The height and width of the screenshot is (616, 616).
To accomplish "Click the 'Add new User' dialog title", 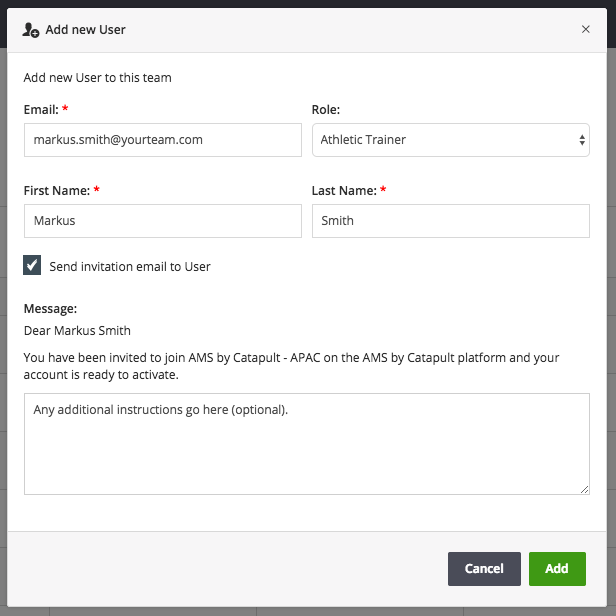I will [x=85, y=30].
